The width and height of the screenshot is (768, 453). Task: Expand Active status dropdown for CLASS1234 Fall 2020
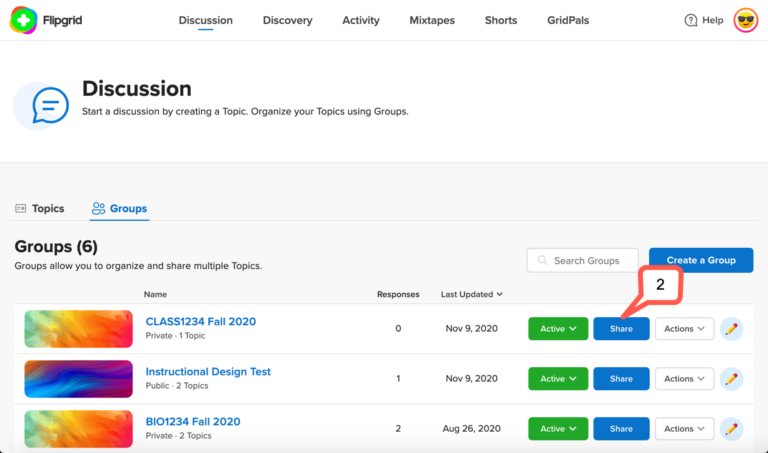click(558, 329)
